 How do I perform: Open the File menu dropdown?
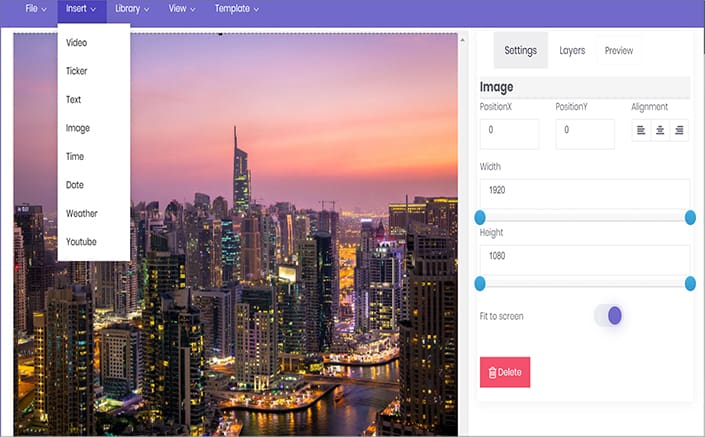pyautogui.click(x=36, y=9)
